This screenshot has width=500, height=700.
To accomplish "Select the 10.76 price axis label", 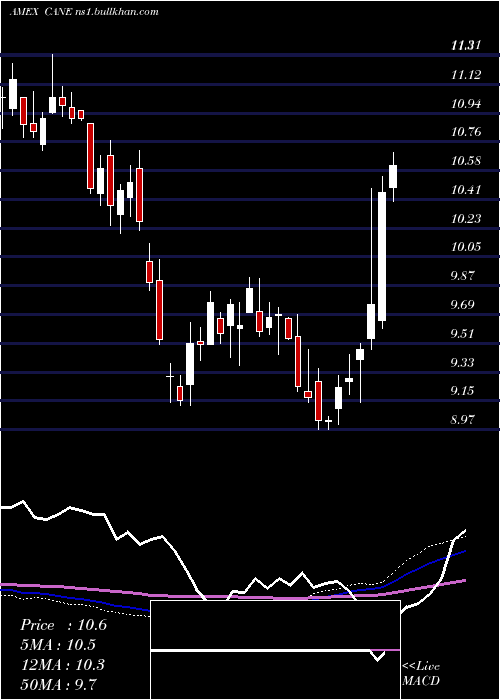I will tap(466, 132).
